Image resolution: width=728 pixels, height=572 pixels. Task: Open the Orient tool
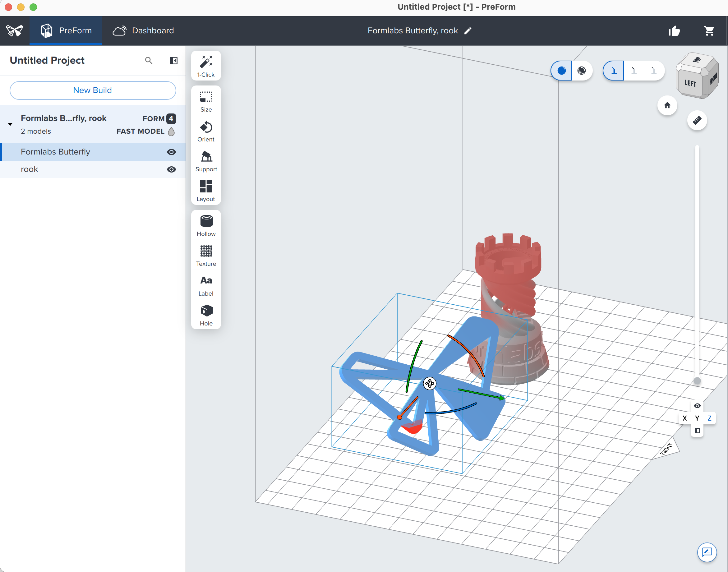(206, 131)
